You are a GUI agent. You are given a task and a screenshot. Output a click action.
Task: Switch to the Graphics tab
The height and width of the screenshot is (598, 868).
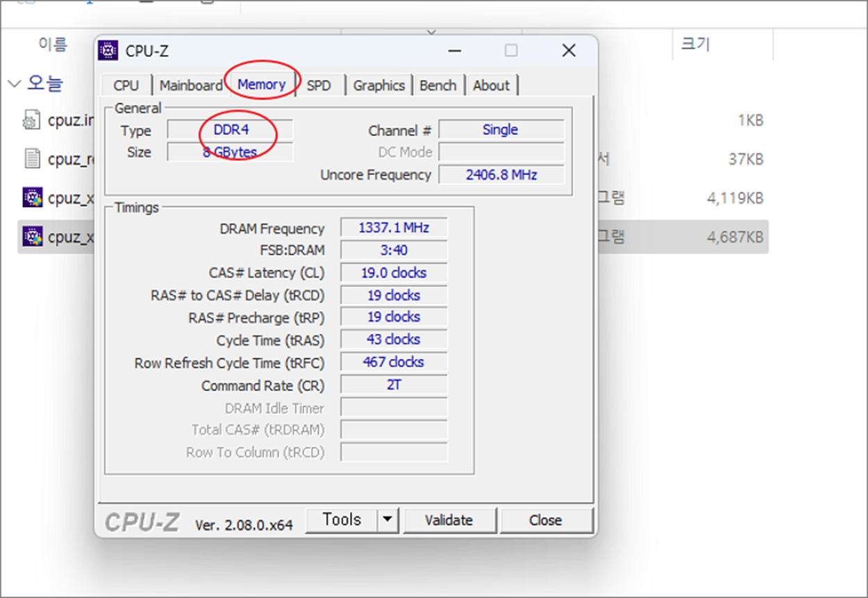379,85
